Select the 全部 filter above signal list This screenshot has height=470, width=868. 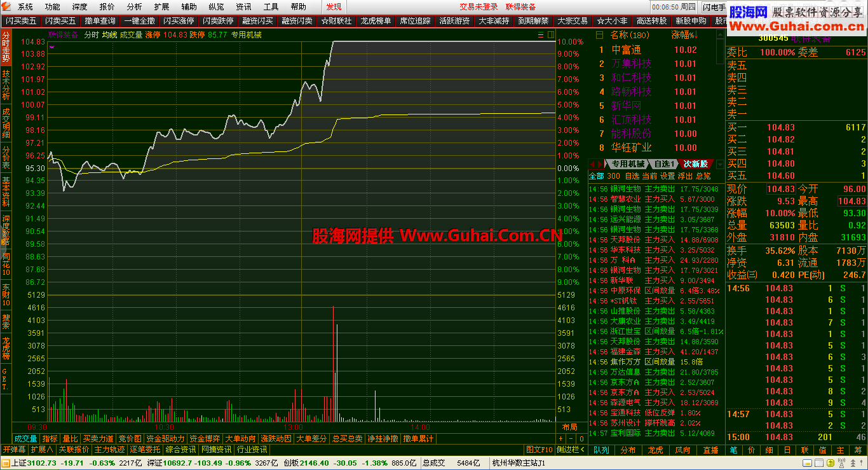point(597,176)
